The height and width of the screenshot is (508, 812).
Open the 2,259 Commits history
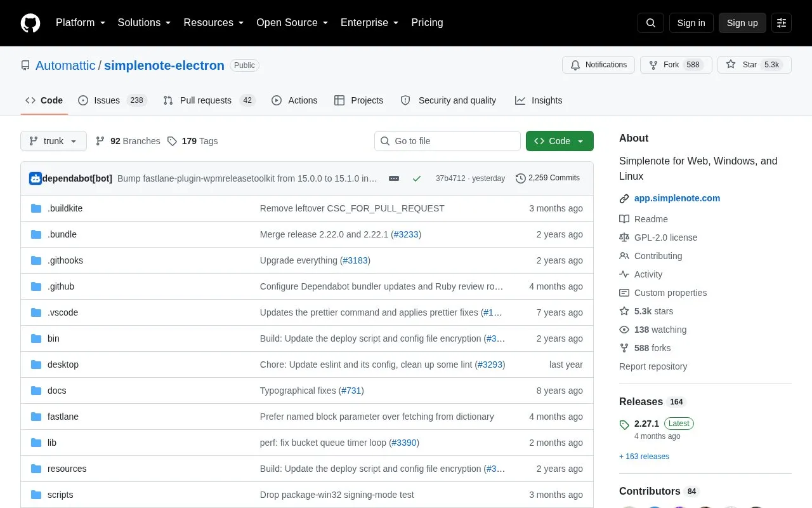pos(547,178)
